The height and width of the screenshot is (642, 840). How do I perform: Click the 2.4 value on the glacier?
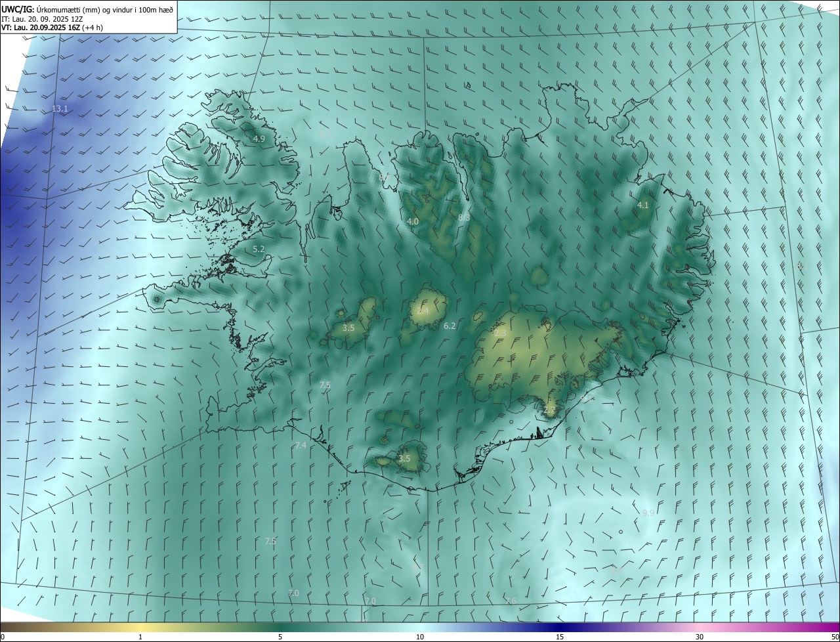(423, 310)
